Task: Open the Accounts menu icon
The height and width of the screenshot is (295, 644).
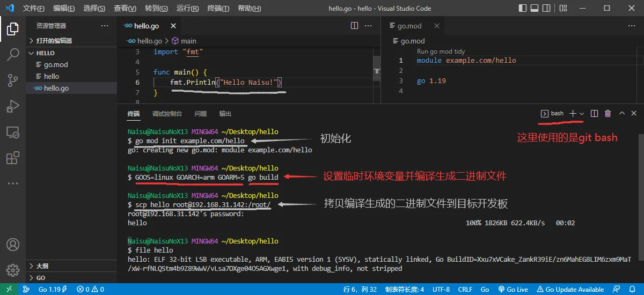Action: [x=12, y=245]
